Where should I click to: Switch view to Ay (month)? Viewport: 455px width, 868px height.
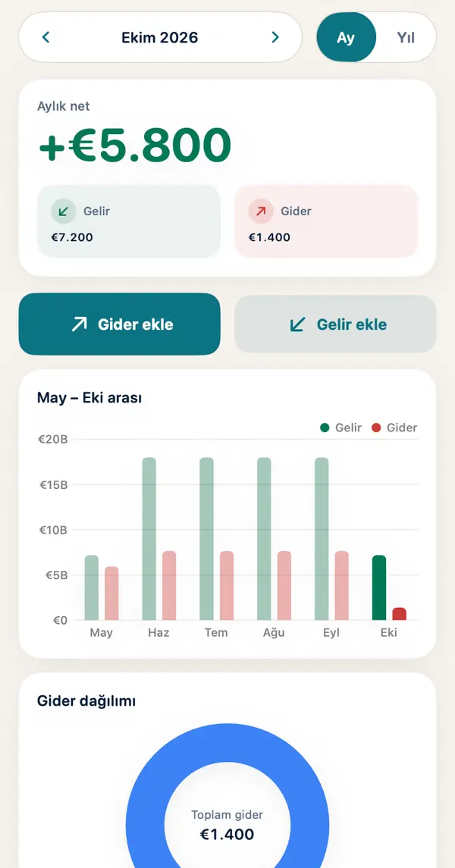[346, 37]
